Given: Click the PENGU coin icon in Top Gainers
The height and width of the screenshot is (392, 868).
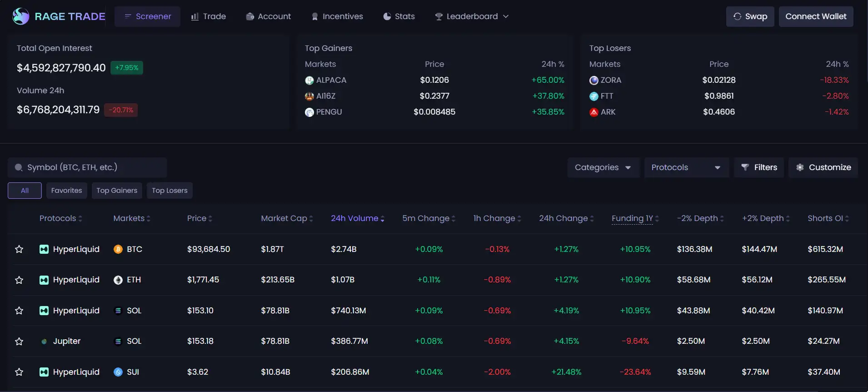Looking at the screenshot, I should [x=309, y=112].
